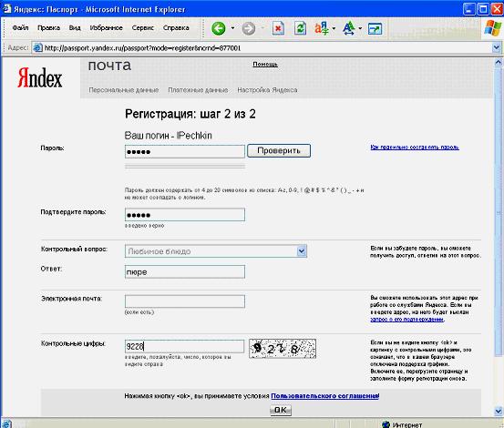Open the Сервис menu
This screenshot has width=504, height=428.
(x=143, y=28)
